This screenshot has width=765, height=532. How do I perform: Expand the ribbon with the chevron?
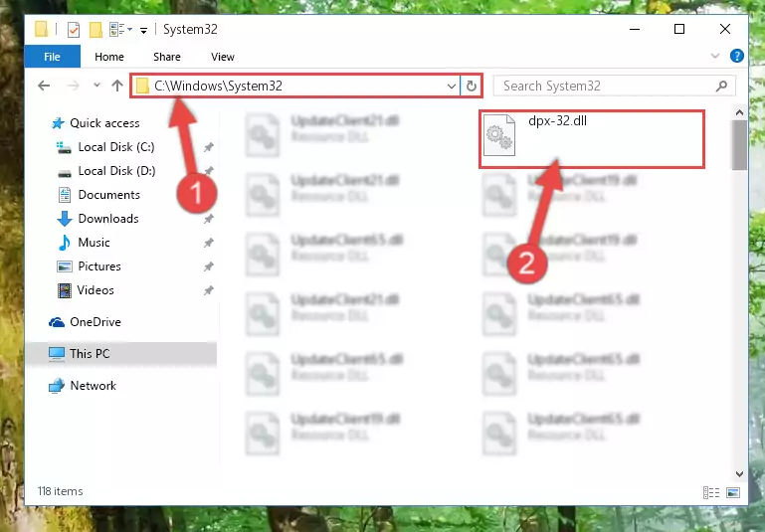point(715,56)
